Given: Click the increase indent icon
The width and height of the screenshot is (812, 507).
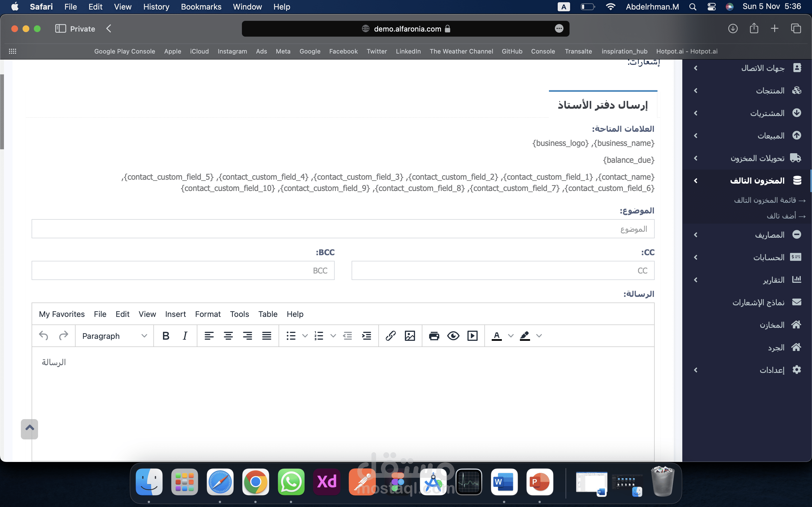Looking at the screenshot, I should coord(367,336).
